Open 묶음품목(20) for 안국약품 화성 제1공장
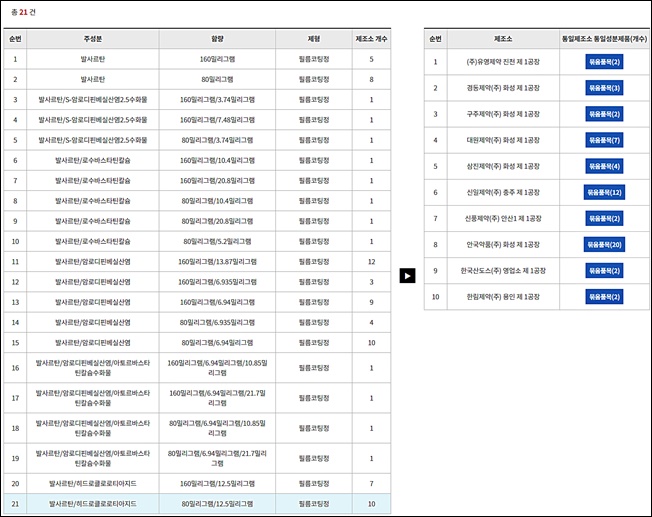Image resolution: width=652 pixels, height=517 pixels. (x=604, y=245)
